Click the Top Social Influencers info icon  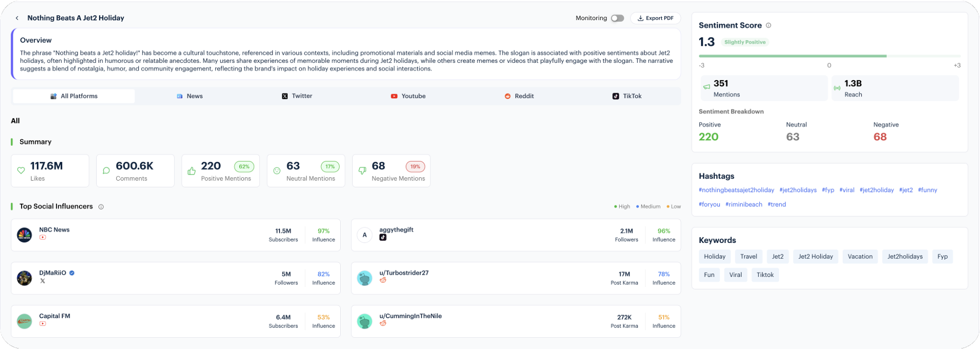click(x=101, y=207)
